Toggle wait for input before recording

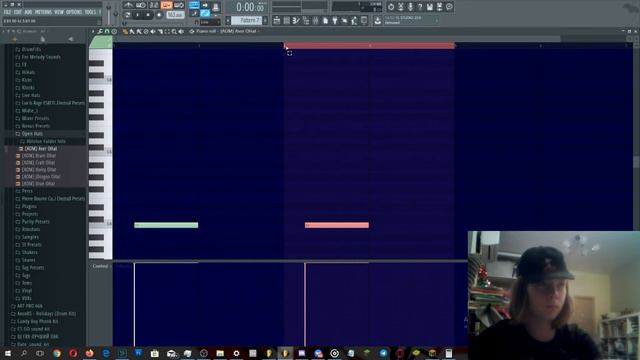141,5
